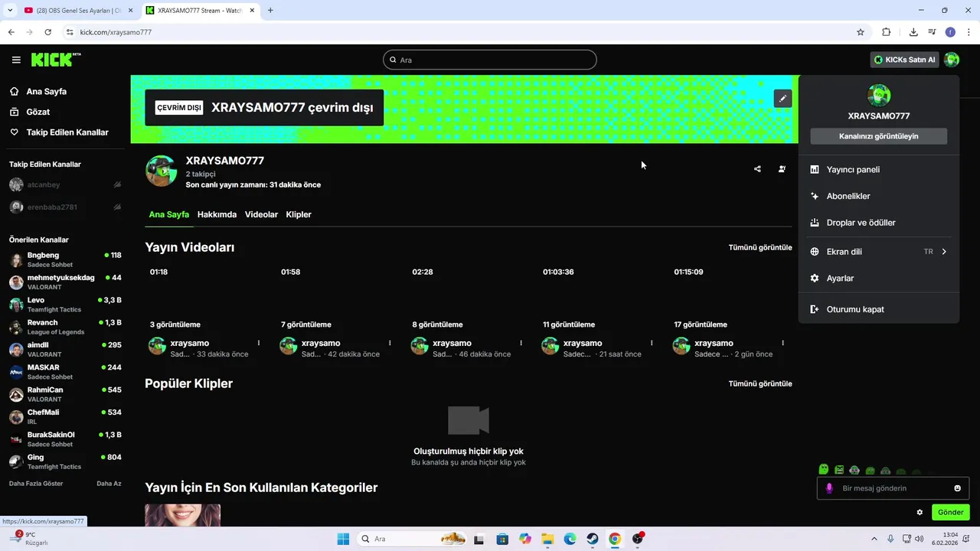Reload the page
980x551 pixels.
click(x=48, y=32)
